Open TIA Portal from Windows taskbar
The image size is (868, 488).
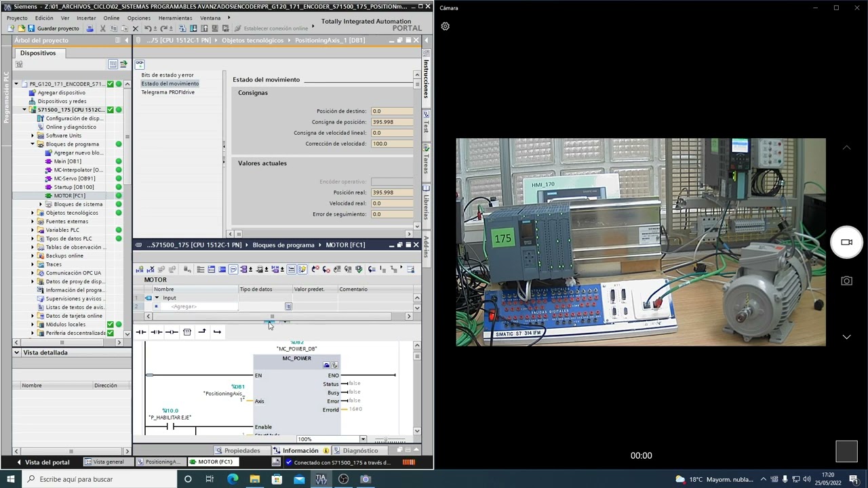(x=321, y=479)
